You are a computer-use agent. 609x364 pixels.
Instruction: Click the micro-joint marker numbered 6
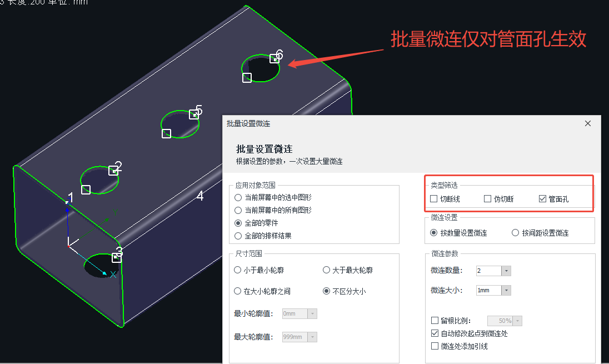tap(274, 59)
